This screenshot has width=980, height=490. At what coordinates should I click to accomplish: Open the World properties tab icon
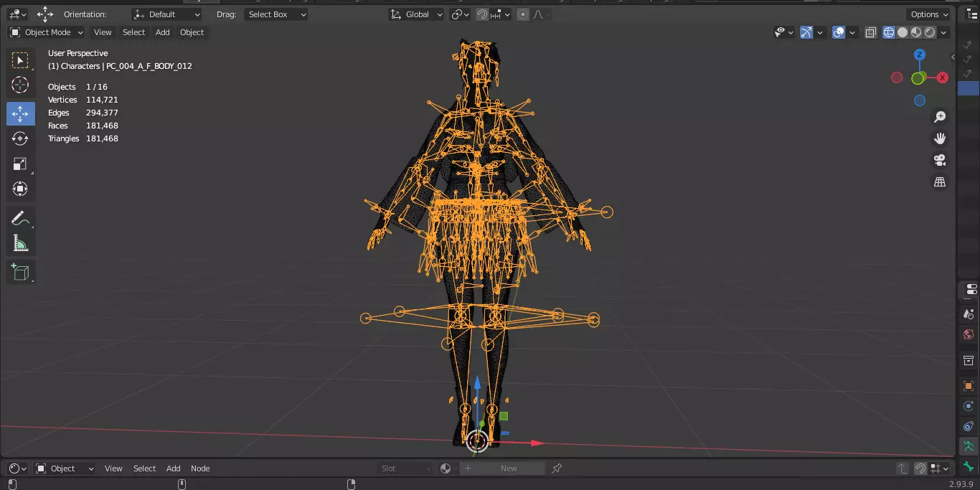[969, 335]
